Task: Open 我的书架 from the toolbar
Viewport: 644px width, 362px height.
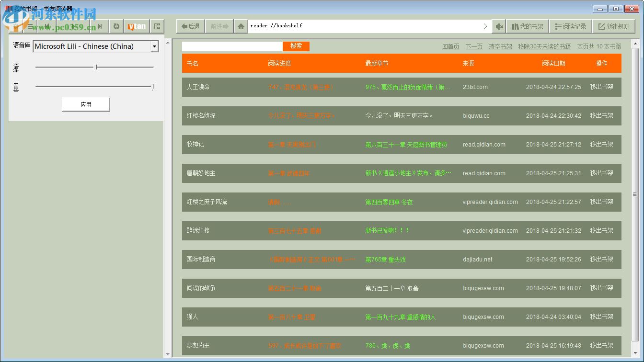Action: point(528,26)
